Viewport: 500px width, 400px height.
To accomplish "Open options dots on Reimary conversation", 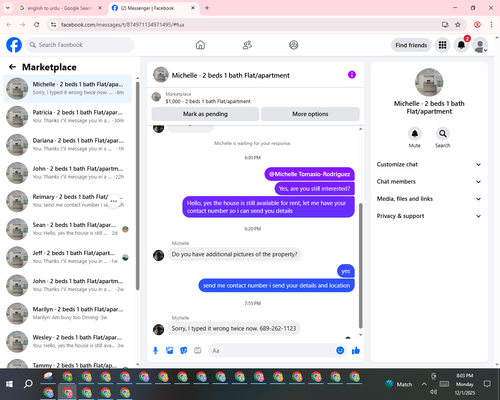I will coord(114,201).
